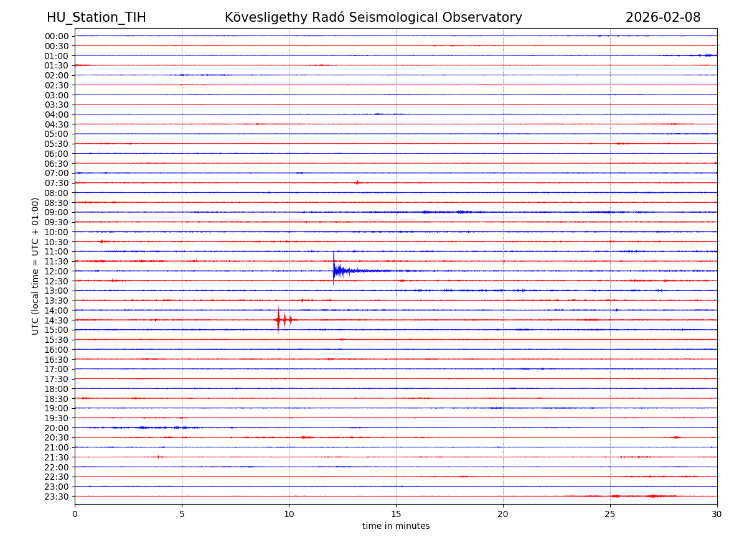747x560 pixels.
Task: Click the vertical UTC local time axis label
Action: (36, 266)
